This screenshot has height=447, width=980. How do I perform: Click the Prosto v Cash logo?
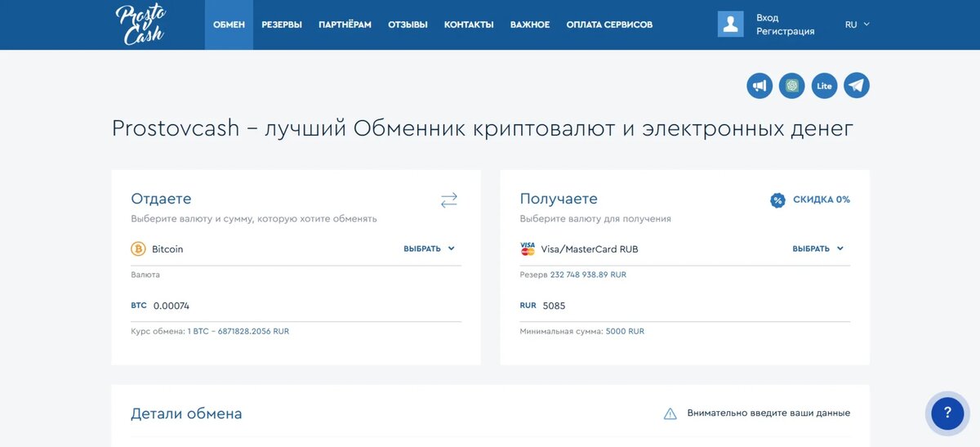(x=140, y=25)
